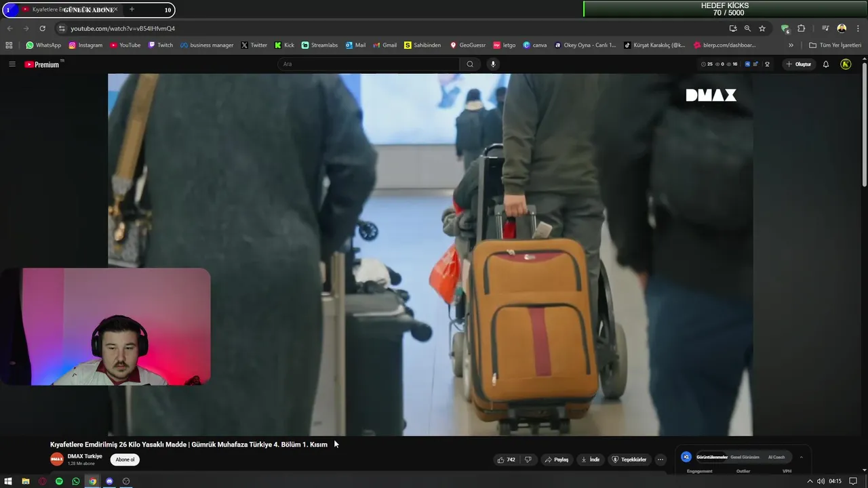Screen dimensions: 868x488
Task: Open Windows Start menu
Action: [8, 481]
